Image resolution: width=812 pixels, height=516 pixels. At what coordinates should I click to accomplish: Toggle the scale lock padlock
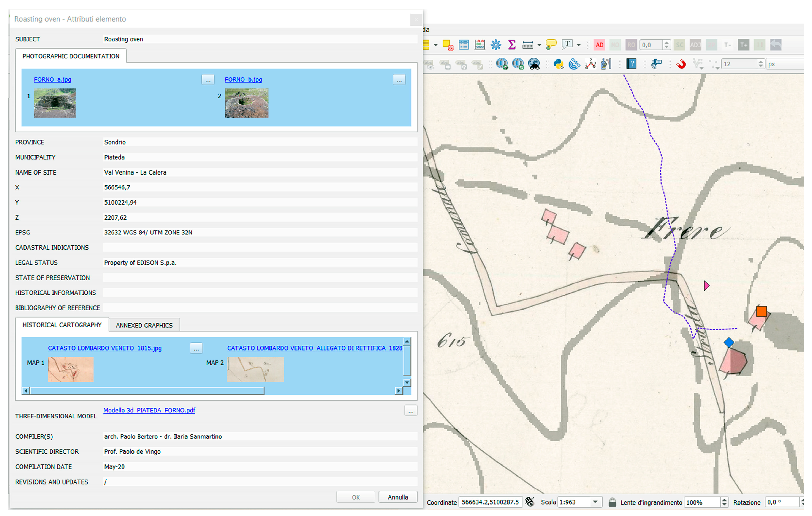(612, 502)
